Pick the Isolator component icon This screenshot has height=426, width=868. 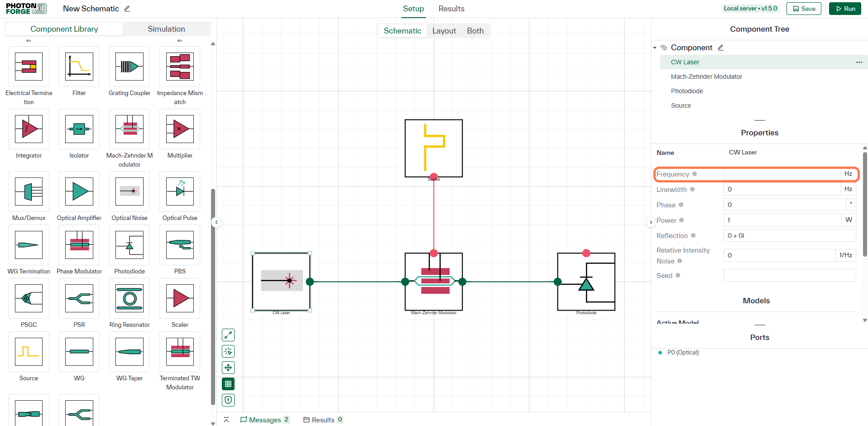point(79,129)
